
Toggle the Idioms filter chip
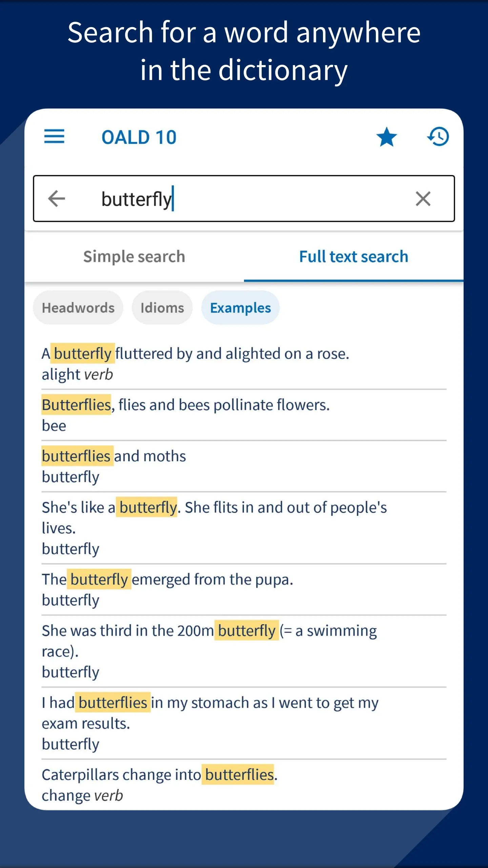(x=162, y=308)
